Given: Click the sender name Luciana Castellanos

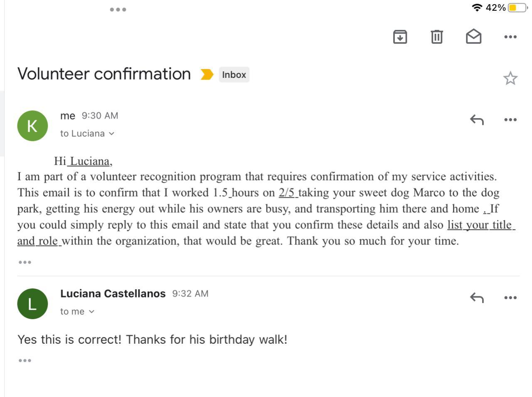Looking at the screenshot, I should [113, 294].
